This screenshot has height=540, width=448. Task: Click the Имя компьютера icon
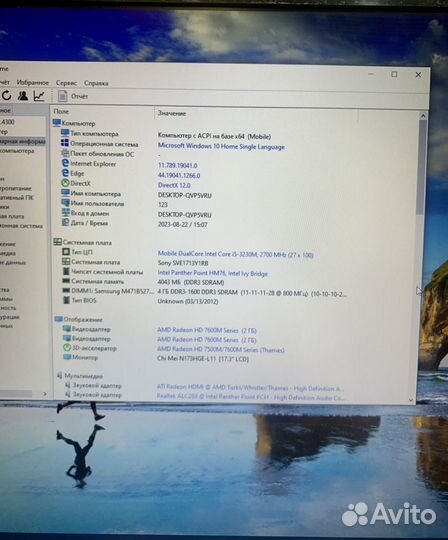[x=65, y=193]
